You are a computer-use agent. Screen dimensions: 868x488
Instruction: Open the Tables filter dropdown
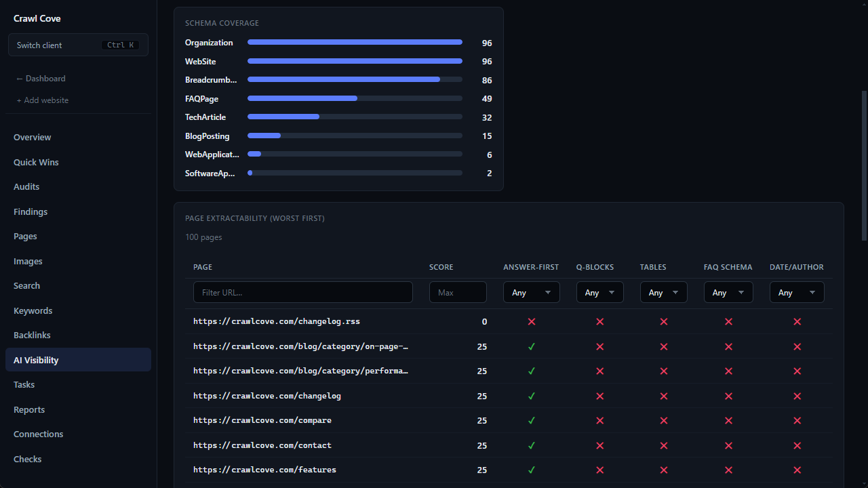coord(664,292)
